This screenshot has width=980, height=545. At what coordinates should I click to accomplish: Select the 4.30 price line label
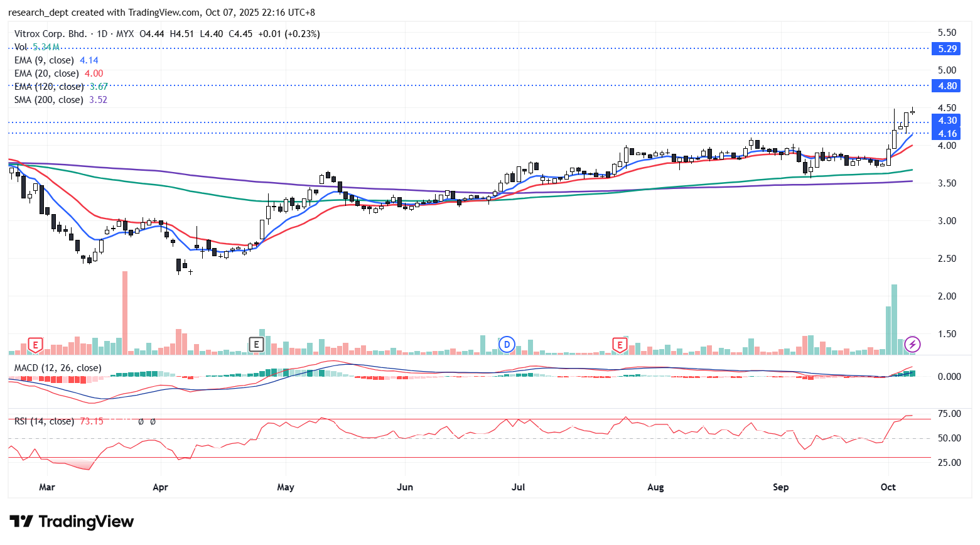point(947,121)
